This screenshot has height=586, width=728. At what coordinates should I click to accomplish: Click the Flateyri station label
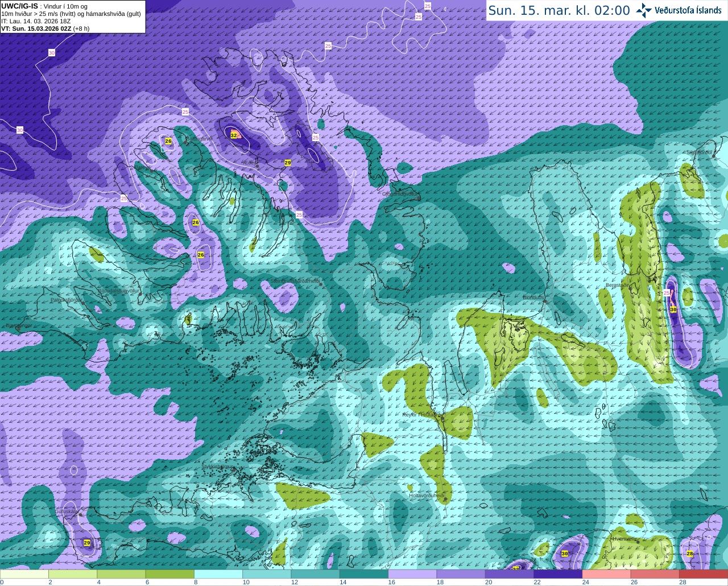pyautogui.click(x=142, y=168)
